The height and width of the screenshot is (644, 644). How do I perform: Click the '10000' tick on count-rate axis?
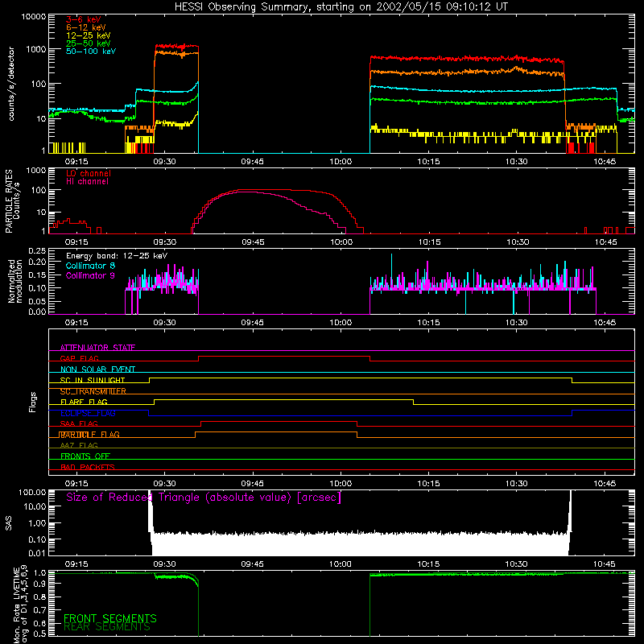pos(34,17)
